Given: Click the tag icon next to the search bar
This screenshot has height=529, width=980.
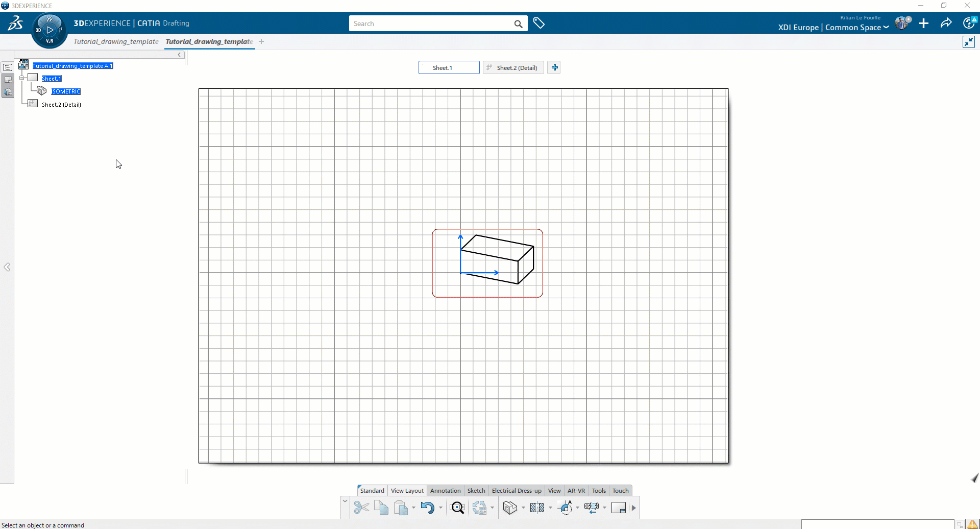Looking at the screenshot, I should coord(540,23).
